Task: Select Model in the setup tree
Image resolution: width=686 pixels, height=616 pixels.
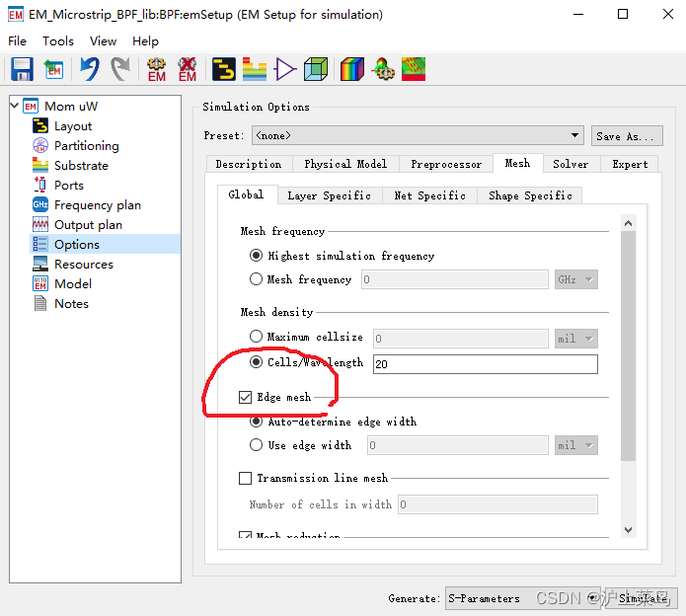Action: (x=73, y=283)
